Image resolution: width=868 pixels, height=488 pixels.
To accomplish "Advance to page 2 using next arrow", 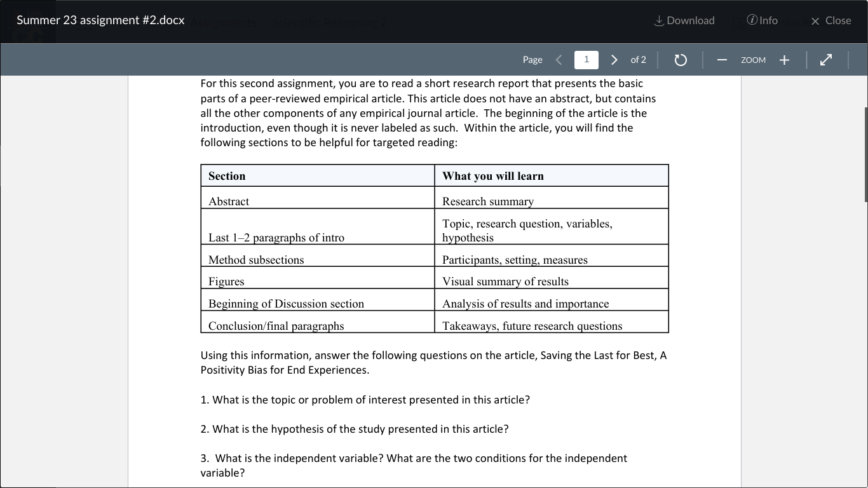I will tap(614, 59).
